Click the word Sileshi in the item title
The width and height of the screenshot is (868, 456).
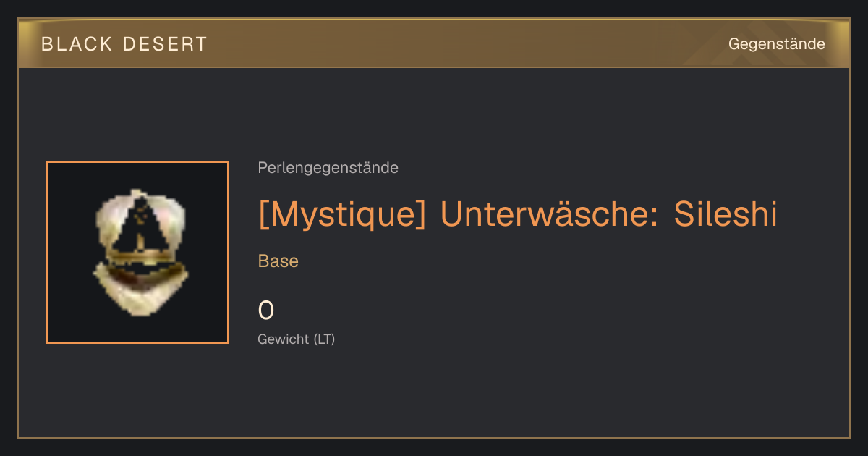[x=726, y=214]
